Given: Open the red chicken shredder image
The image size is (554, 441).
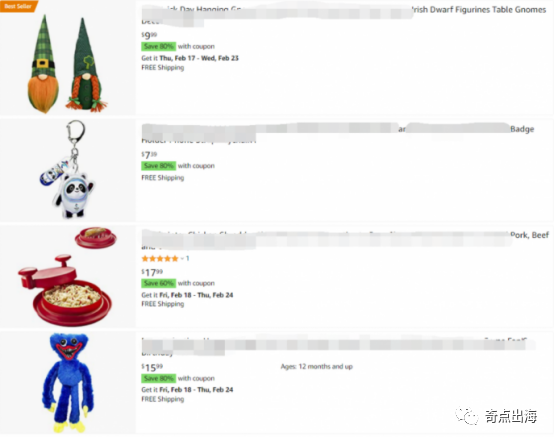Looking at the screenshot, I should tap(65, 290).
